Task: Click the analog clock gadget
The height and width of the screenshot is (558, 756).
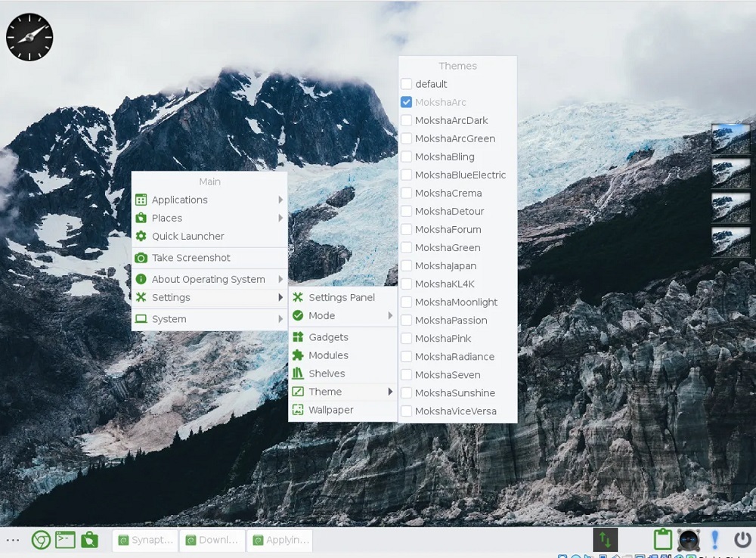Action: (29, 36)
